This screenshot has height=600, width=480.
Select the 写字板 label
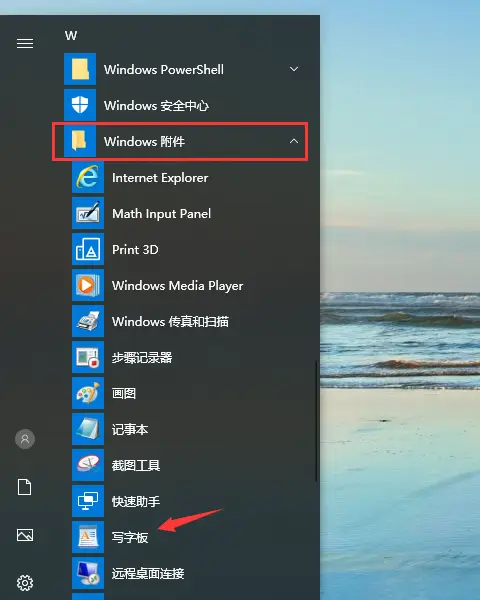(x=130, y=537)
